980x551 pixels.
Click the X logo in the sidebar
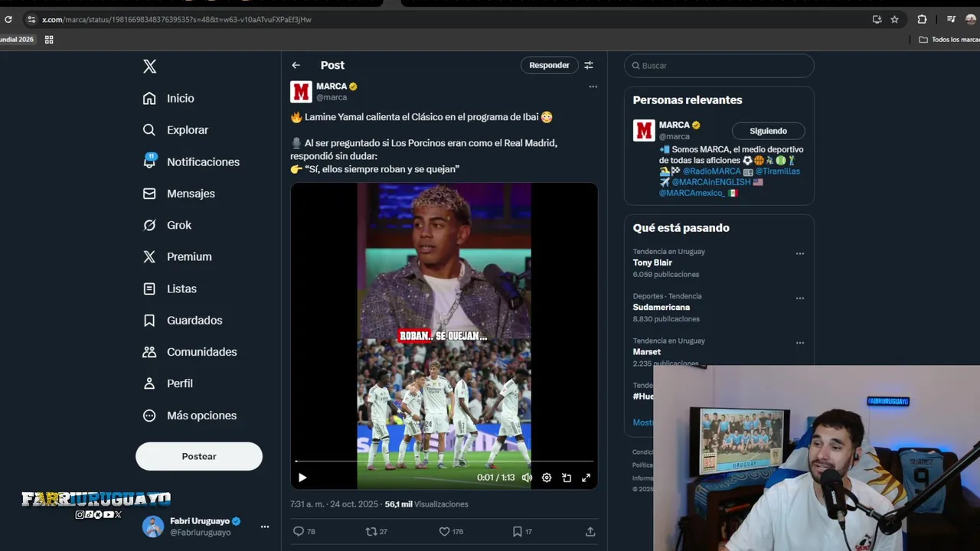tap(150, 66)
